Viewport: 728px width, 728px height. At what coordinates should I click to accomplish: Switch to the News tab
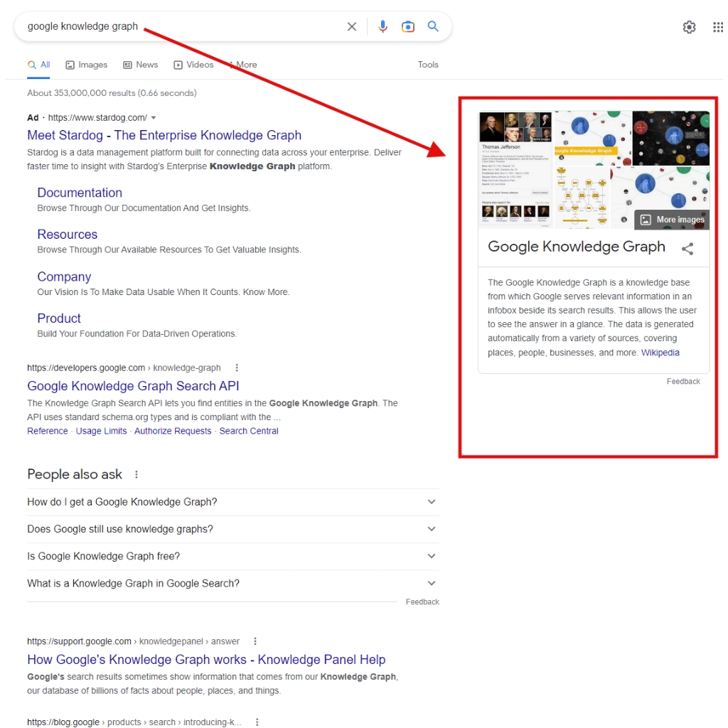(x=141, y=65)
